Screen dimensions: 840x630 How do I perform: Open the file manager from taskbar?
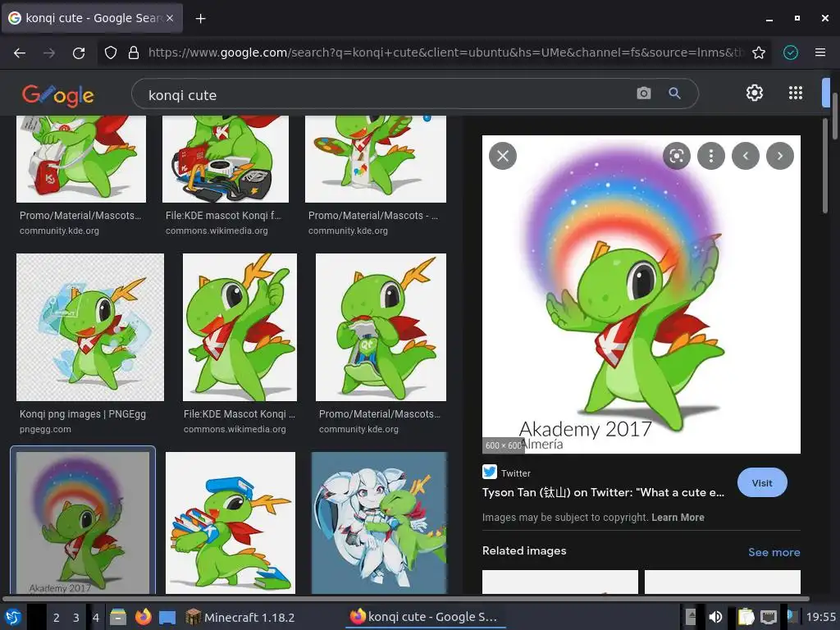click(118, 617)
